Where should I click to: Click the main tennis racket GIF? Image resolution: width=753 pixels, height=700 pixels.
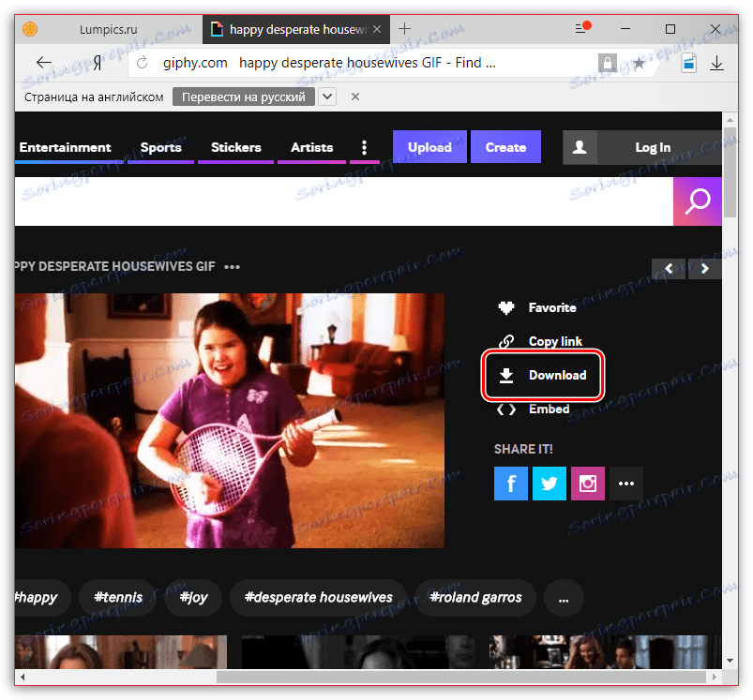tap(230, 421)
